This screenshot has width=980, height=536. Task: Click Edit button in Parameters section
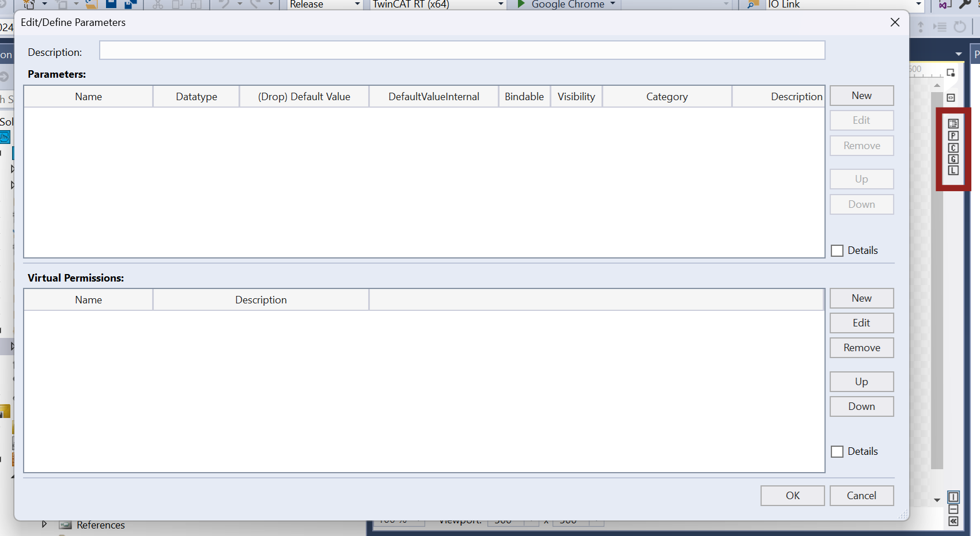pyautogui.click(x=862, y=120)
